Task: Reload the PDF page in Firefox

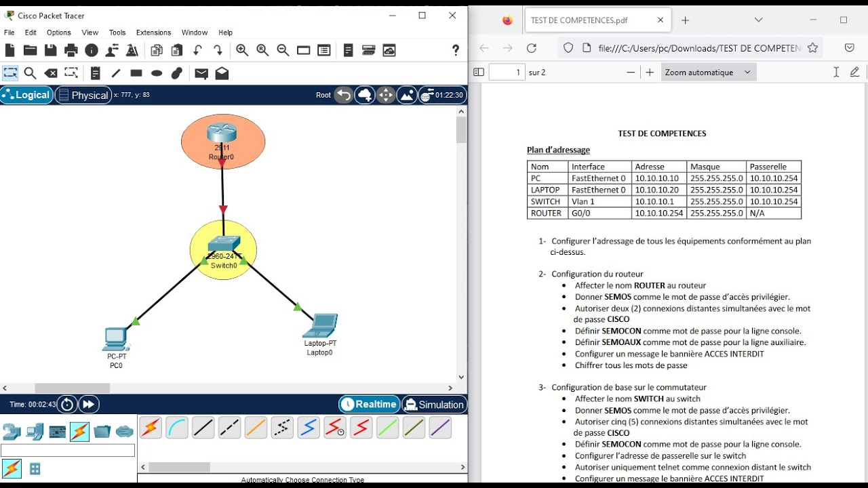Action: [532, 48]
